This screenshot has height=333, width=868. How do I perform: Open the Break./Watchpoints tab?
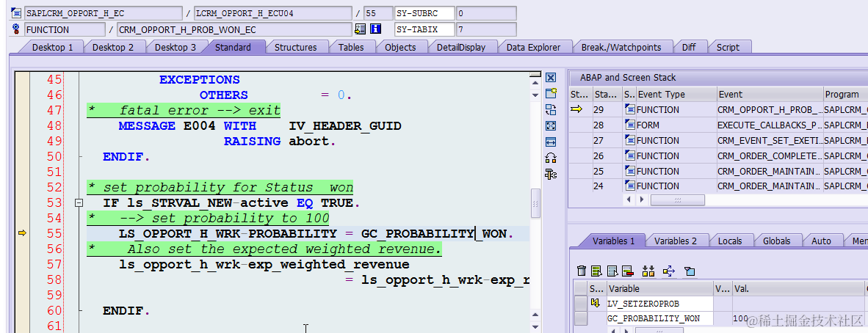(621, 47)
